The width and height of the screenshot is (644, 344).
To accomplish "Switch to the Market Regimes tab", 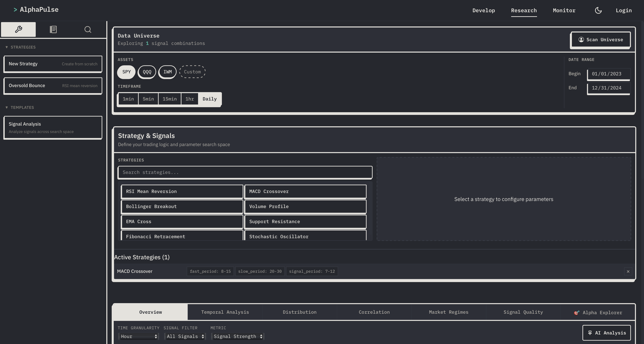I will tap(448, 312).
